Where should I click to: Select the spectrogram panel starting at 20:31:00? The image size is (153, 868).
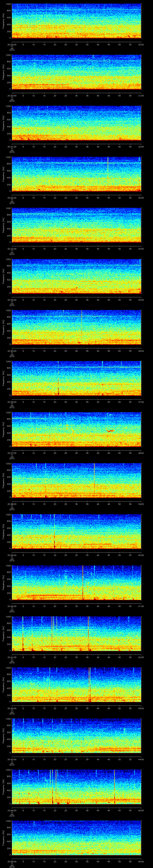(77, 123)
